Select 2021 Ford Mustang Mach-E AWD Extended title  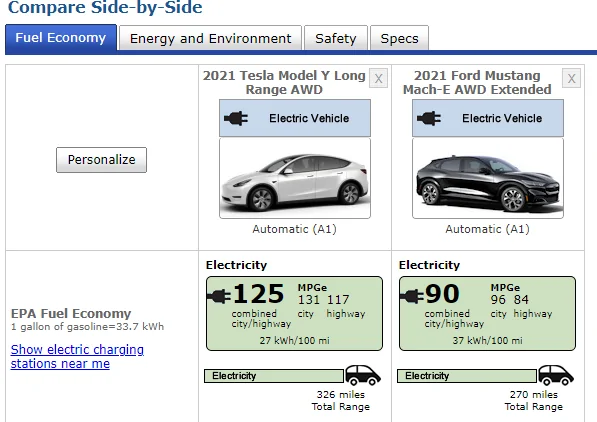click(477, 82)
